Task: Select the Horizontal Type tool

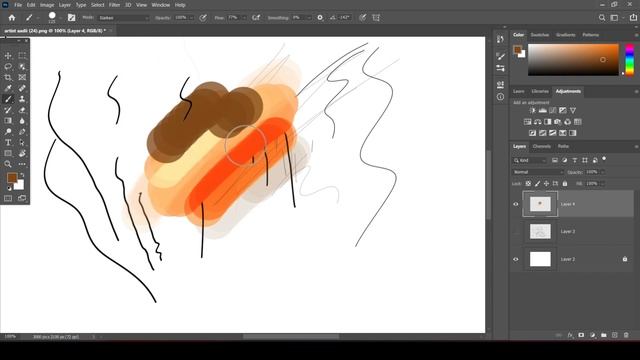Action: 8,142
